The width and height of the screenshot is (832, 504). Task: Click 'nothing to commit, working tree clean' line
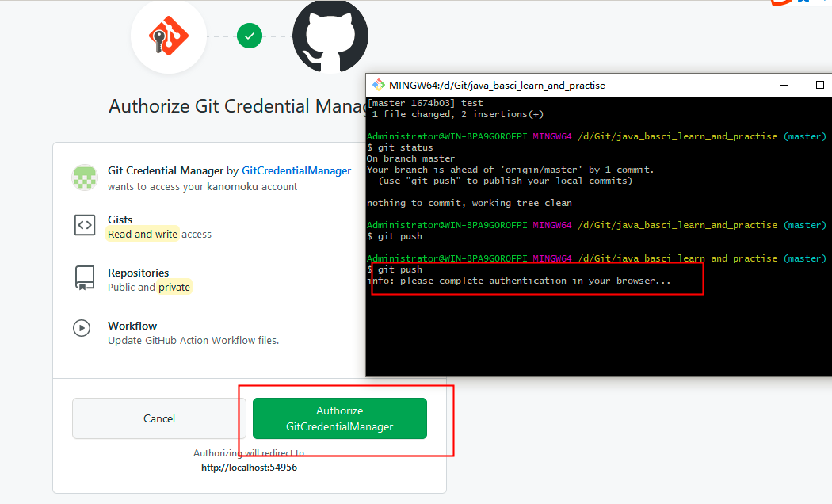(470, 203)
